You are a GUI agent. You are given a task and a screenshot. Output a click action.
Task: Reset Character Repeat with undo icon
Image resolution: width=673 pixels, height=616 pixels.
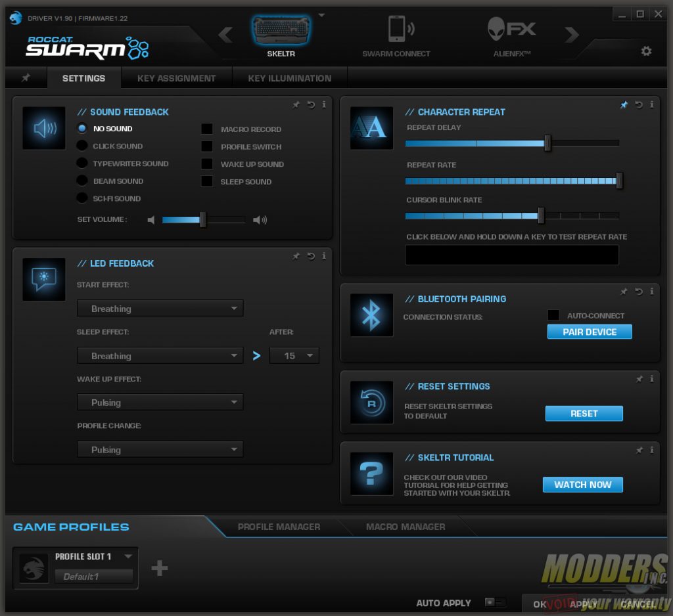(x=639, y=104)
